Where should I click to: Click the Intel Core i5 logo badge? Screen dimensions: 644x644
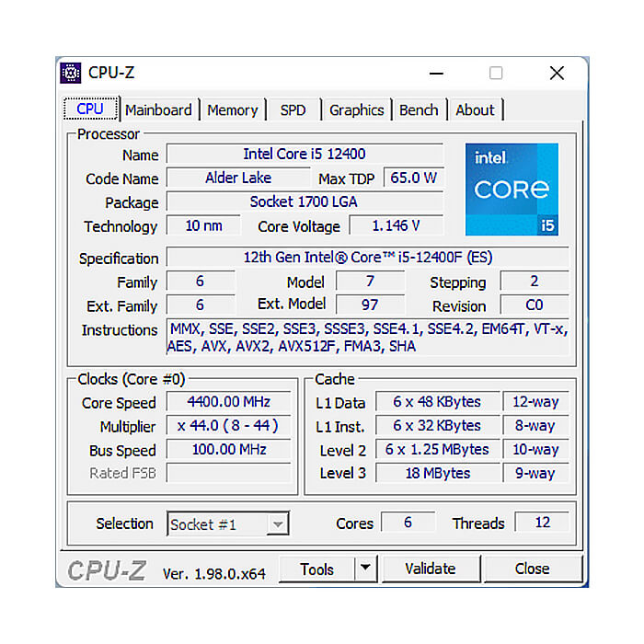click(512, 190)
